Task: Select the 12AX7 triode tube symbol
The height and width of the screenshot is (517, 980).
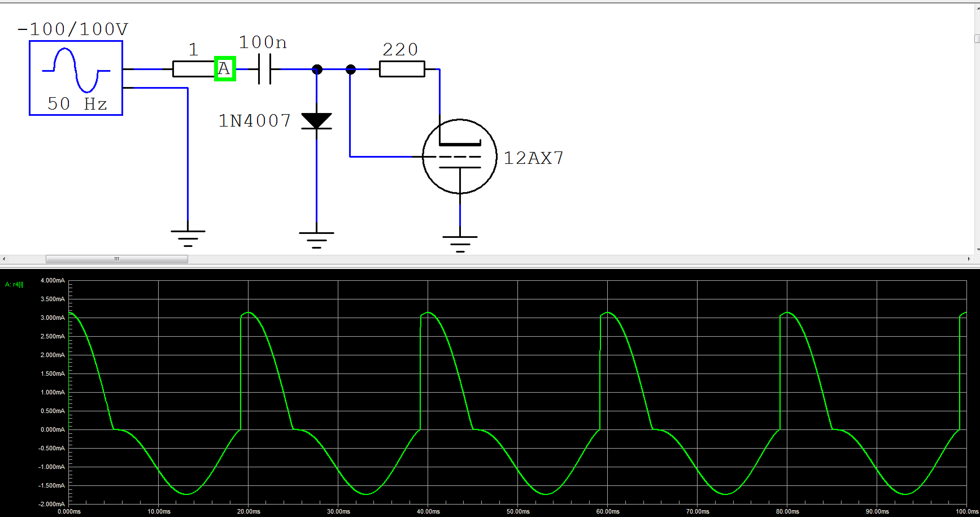Action: coord(460,156)
